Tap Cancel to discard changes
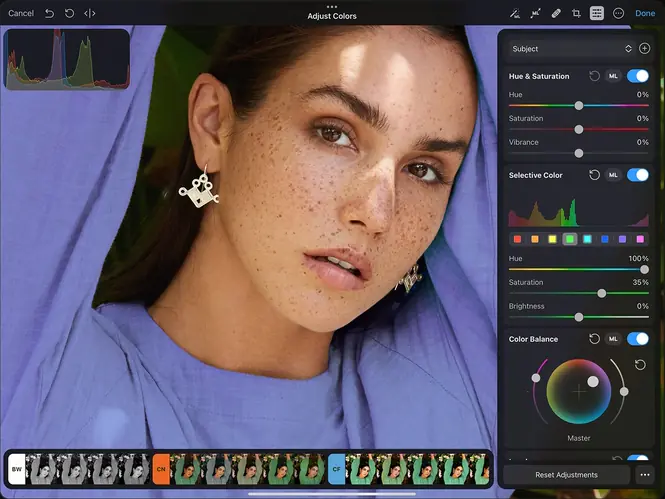The width and height of the screenshot is (665, 499). (x=21, y=13)
